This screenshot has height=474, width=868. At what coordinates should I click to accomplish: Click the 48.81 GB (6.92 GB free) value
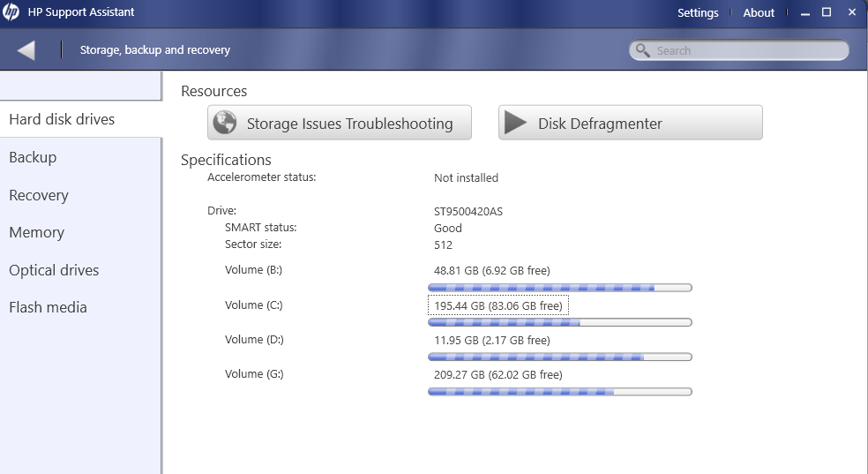[492, 271]
